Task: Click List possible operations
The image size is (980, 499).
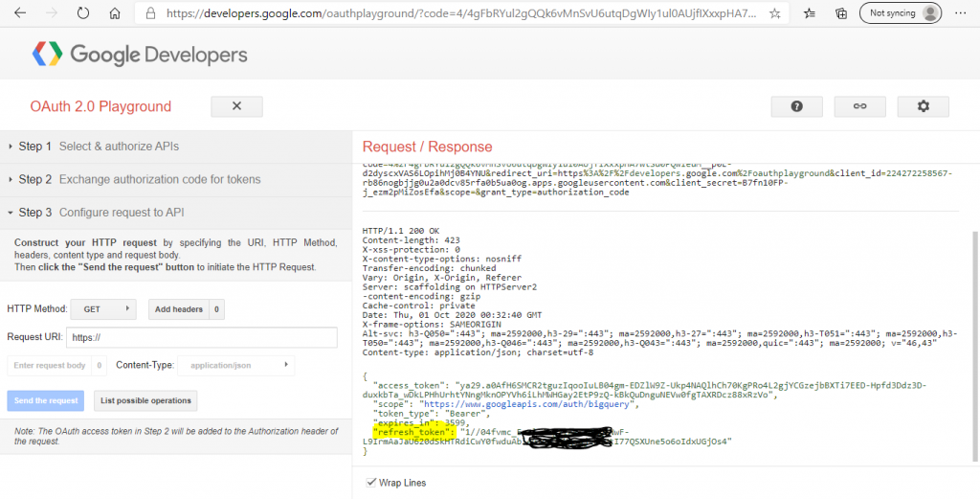Action: pos(145,400)
